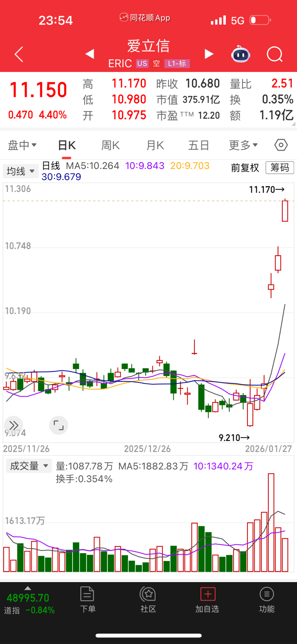The width and height of the screenshot is (297, 644).
Task: Open the 均线 indicator dropdown
Action: coord(20,171)
